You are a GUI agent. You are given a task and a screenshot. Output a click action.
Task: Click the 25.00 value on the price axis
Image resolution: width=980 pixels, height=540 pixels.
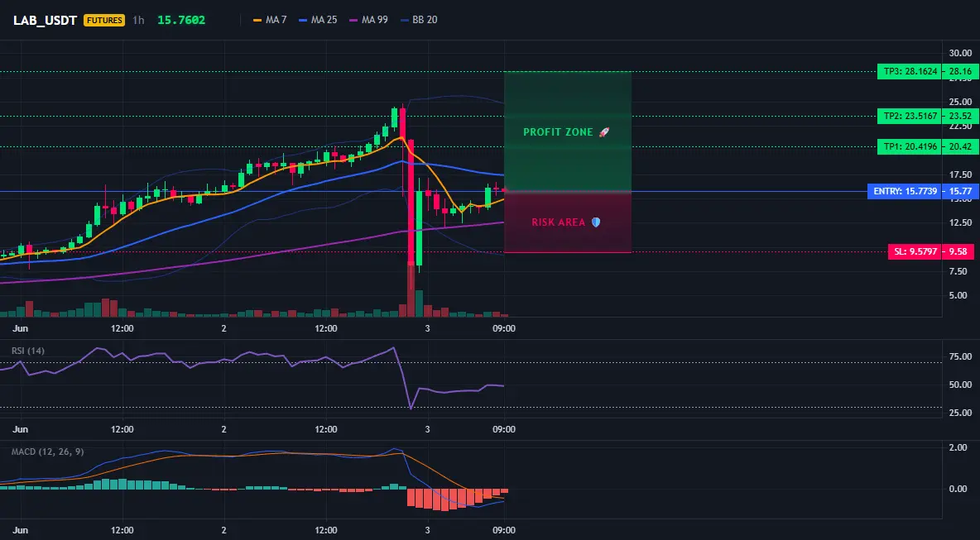pyautogui.click(x=961, y=102)
